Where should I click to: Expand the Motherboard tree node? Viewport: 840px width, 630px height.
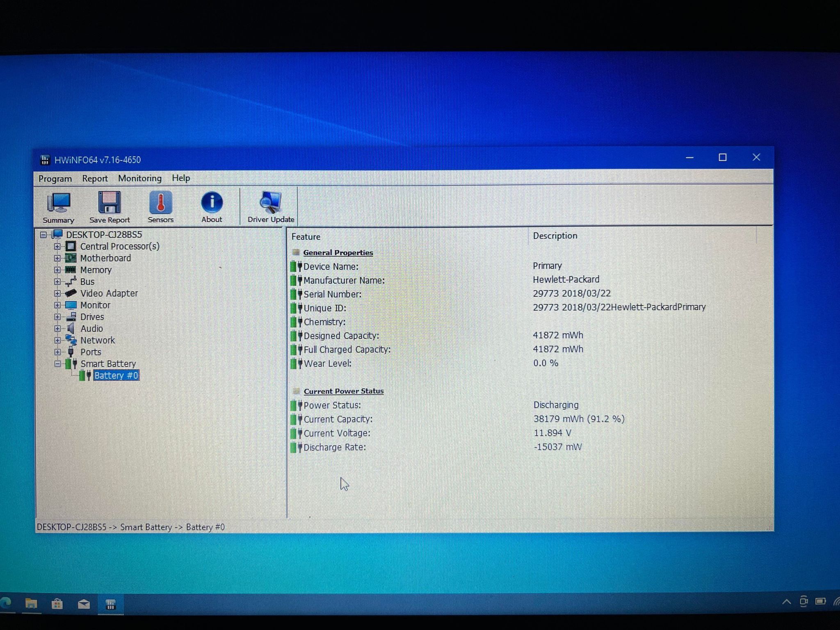[57, 258]
